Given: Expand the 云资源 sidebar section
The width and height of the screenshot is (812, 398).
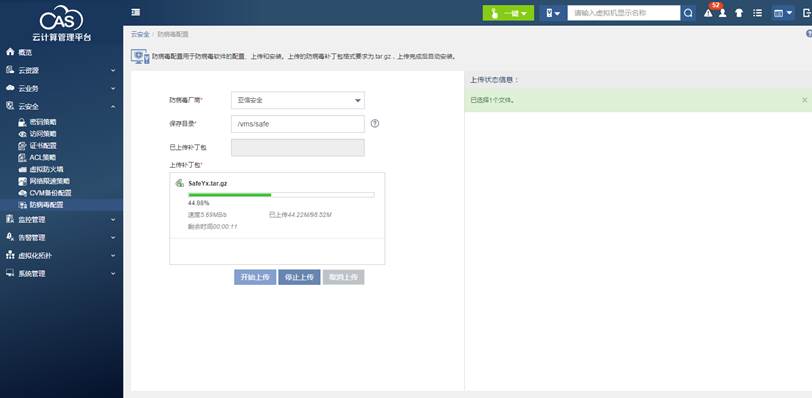Looking at the screenshot, I should click(61, 70).
